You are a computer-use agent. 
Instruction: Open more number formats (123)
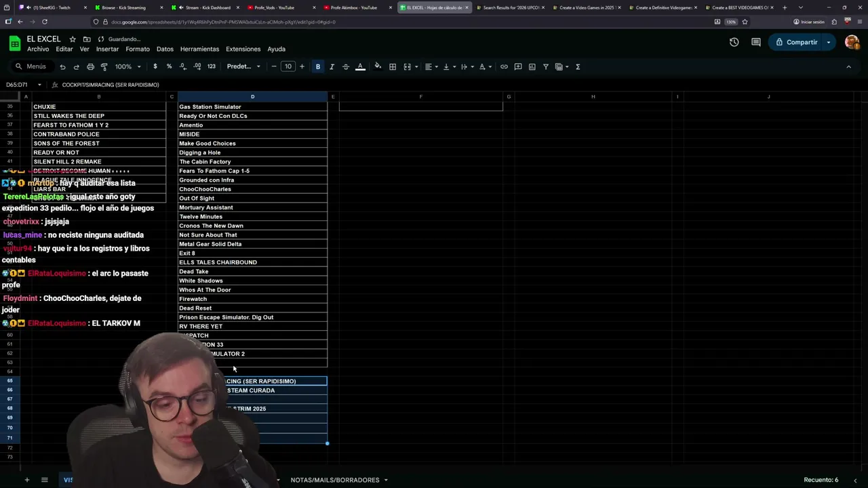click(x=212, y=66)
